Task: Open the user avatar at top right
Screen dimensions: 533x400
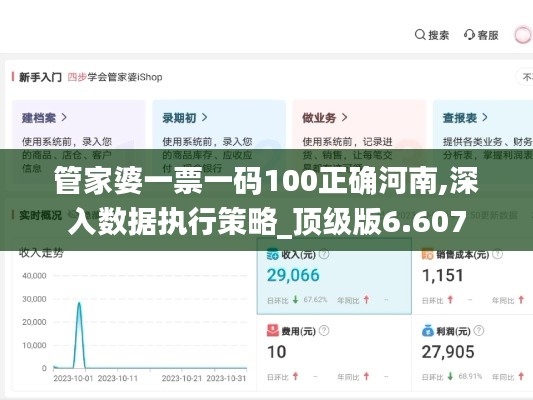Action: [523, 35]
